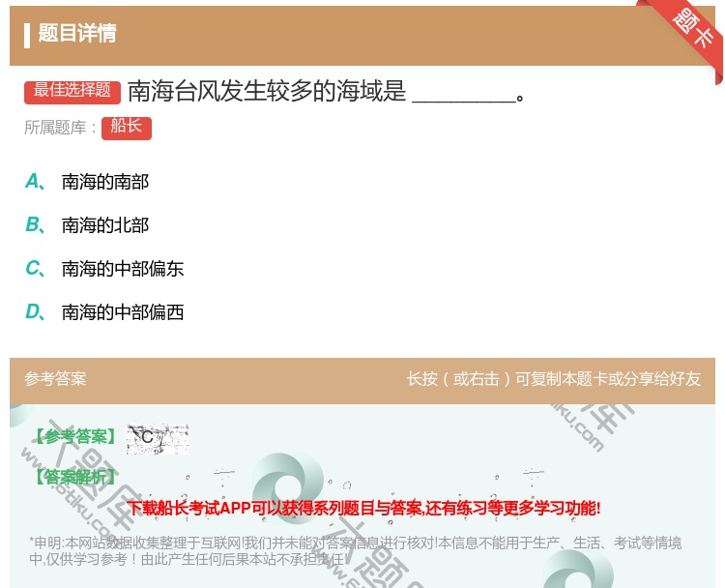Click the 【答案解析】 label
The height and width of the screenshot is (588, 725).
75,477
